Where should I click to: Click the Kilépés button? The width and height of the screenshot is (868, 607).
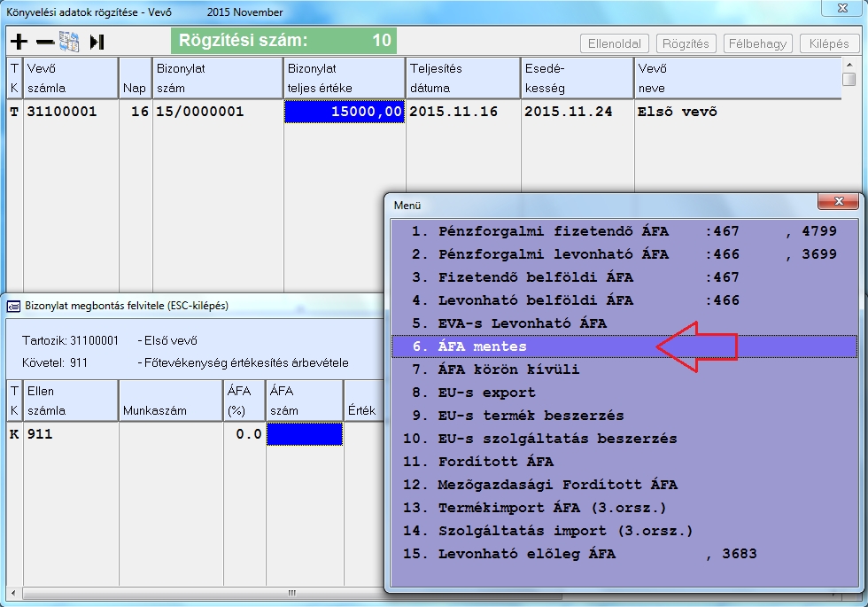(829, 43)
